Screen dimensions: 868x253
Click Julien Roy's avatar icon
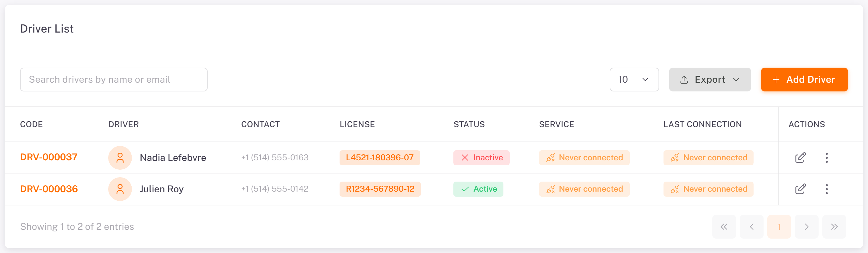120,189
